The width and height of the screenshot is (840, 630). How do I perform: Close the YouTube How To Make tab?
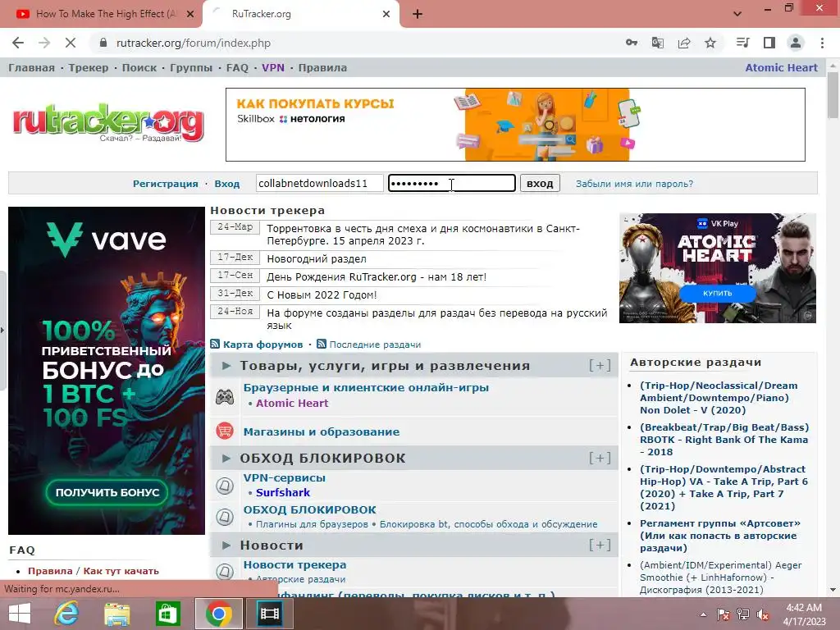[x=190, y=15]
